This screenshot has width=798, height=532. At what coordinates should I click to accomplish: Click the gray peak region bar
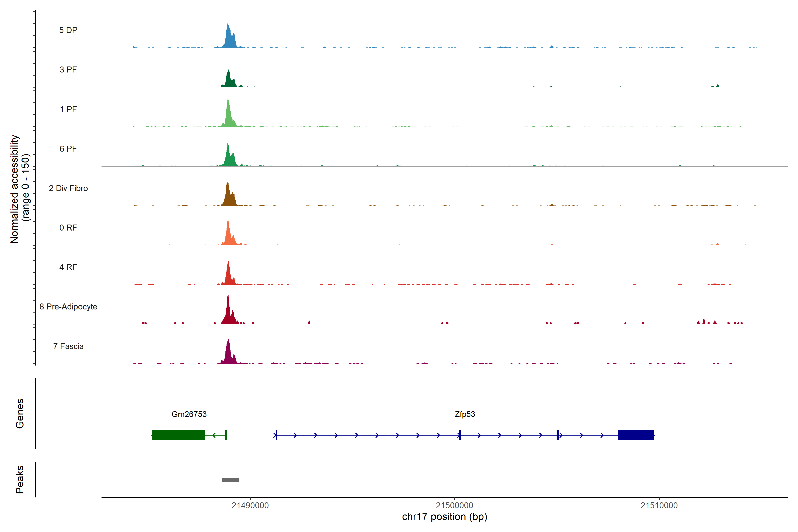[x=230, y=480]
